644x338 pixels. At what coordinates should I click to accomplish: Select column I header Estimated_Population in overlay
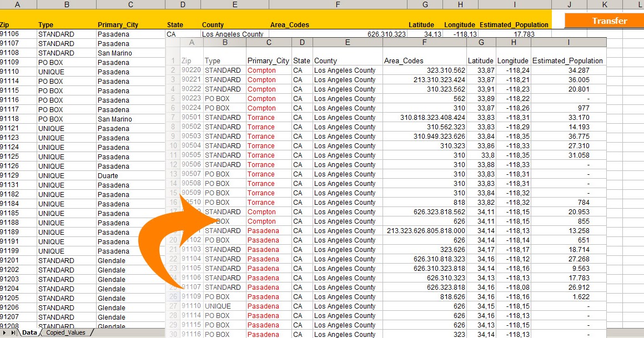pyautogui.click(x=568, y=42)
